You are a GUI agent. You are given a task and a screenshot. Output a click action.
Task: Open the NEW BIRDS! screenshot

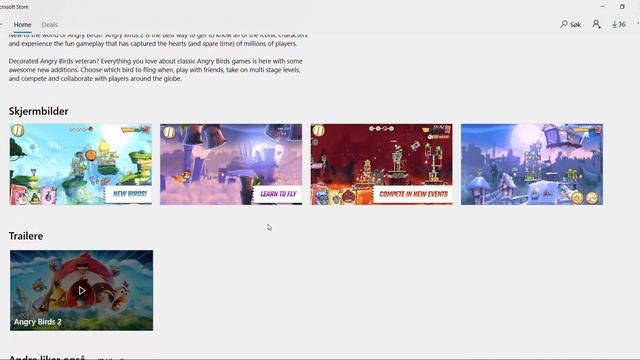coord(81,164)
